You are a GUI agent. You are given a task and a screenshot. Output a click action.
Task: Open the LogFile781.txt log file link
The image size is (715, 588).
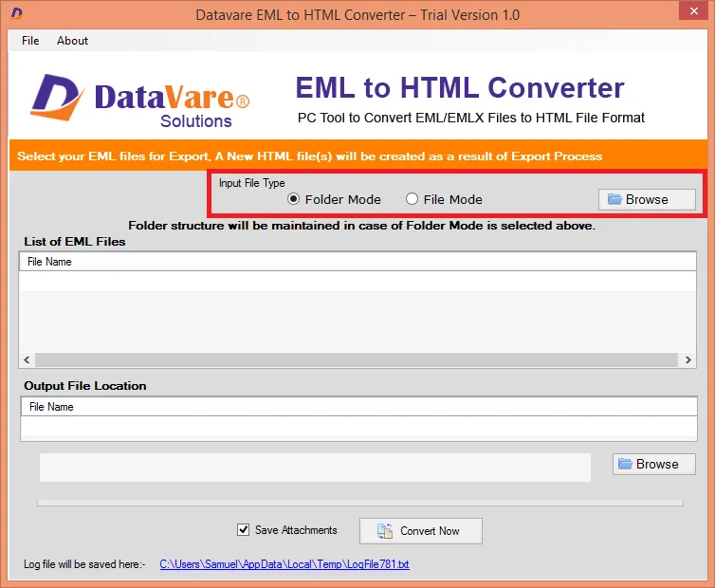(284, 564)
